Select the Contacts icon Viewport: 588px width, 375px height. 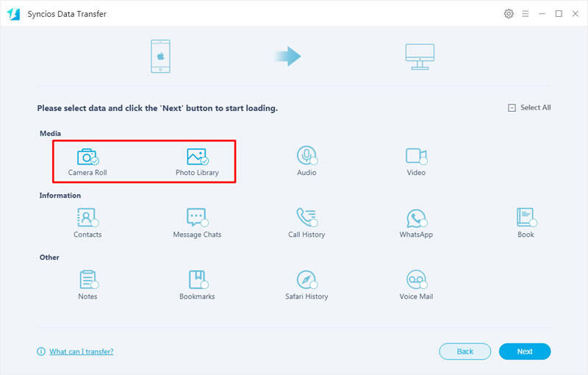87,218
